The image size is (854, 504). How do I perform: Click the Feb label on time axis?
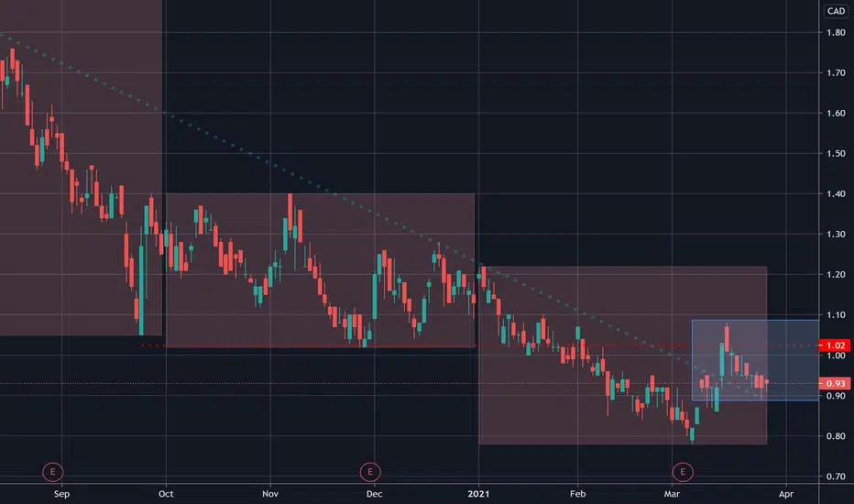pyautogui.click(x=578, y=494)
